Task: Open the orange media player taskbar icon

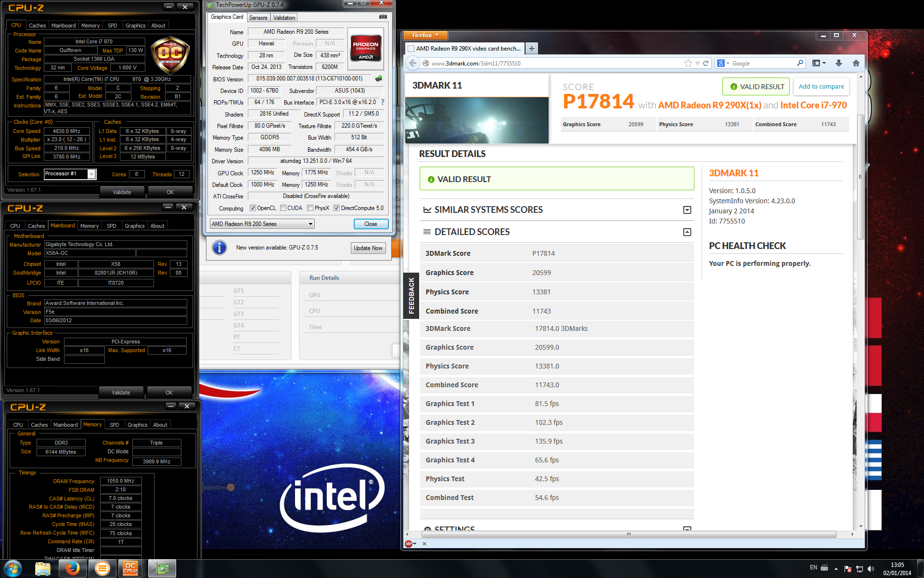Action: (102, 568)
